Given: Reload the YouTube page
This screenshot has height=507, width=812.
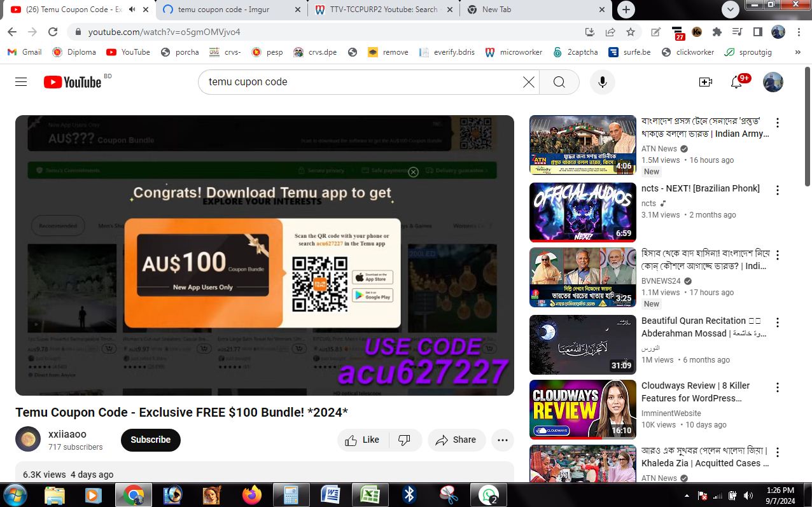Looking at the screenshot, I should (x=53, y=32).
